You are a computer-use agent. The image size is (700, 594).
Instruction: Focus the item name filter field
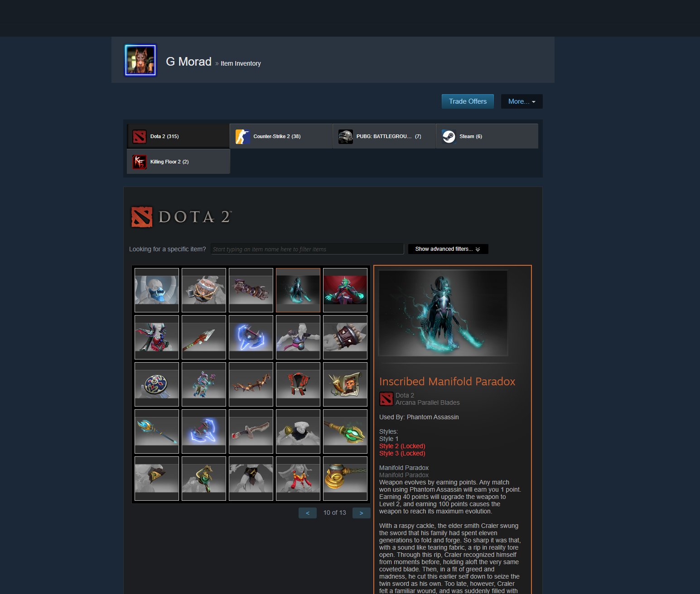click(x=307, y=249)
